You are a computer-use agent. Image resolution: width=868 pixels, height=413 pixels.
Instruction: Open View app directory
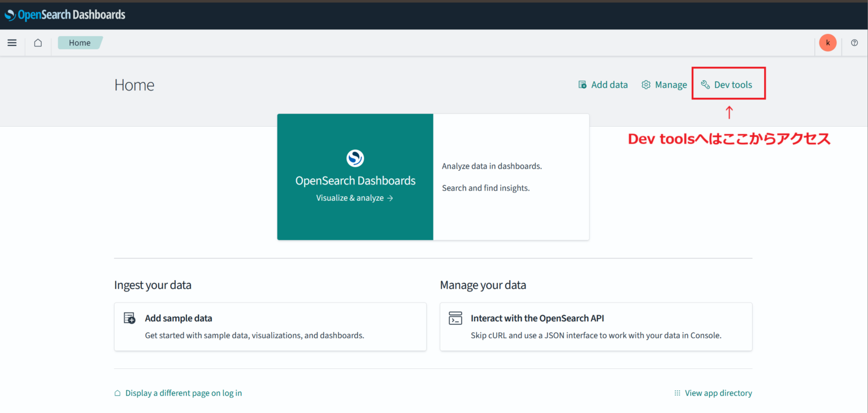718,393
